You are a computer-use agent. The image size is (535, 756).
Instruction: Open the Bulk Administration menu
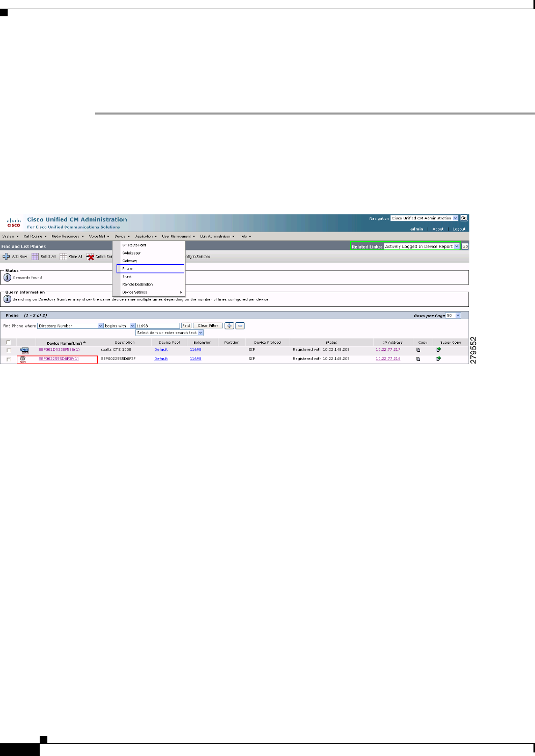(217, 236)
